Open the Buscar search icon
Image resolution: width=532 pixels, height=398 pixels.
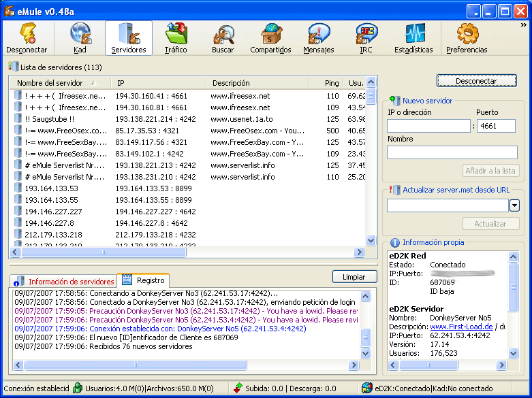[x=223, y=35]
